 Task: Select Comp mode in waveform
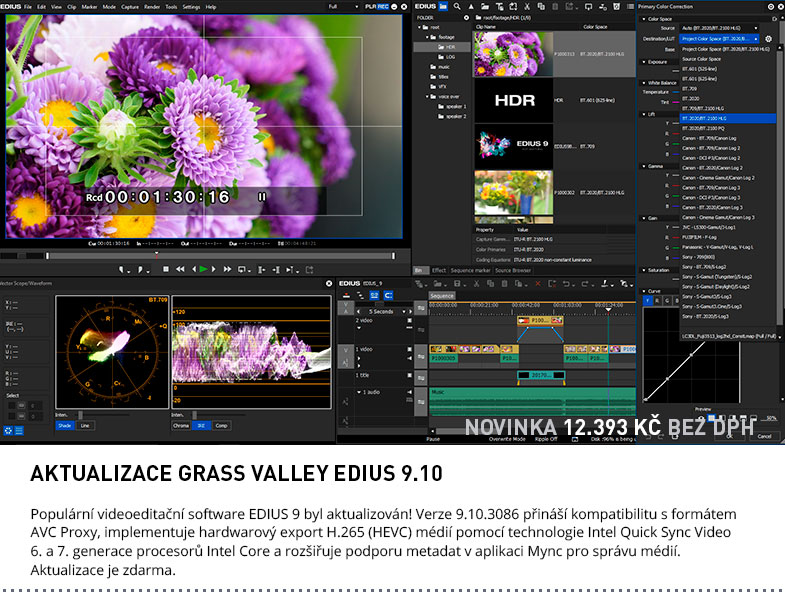click(x=221, y=426)
